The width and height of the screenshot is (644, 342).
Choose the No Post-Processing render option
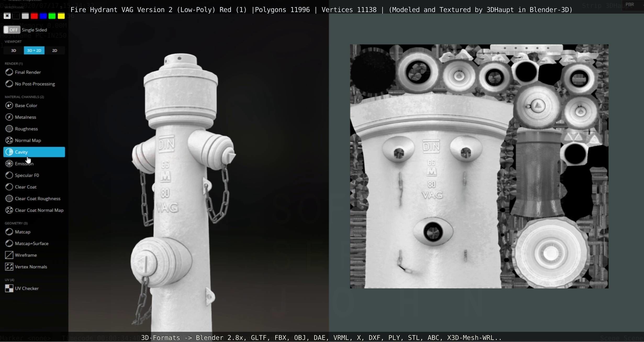(30, 84)
